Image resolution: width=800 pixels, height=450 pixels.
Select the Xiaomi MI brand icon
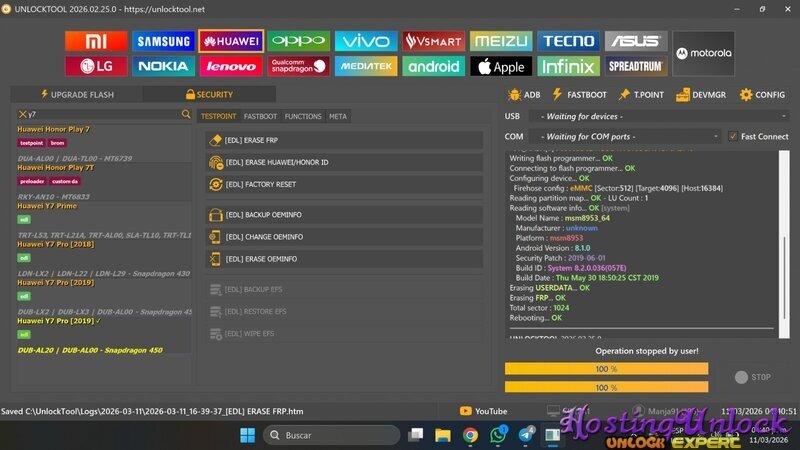point(97,41)
